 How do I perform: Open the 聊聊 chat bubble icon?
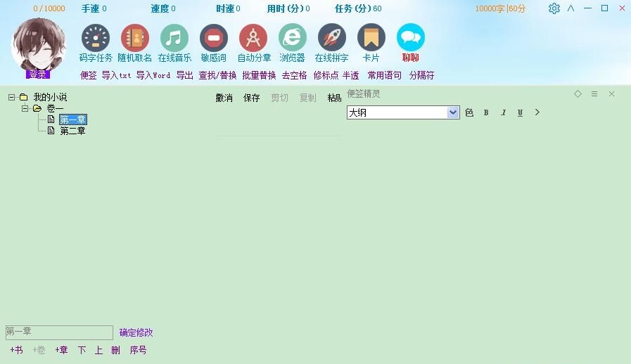pos(411,38)
